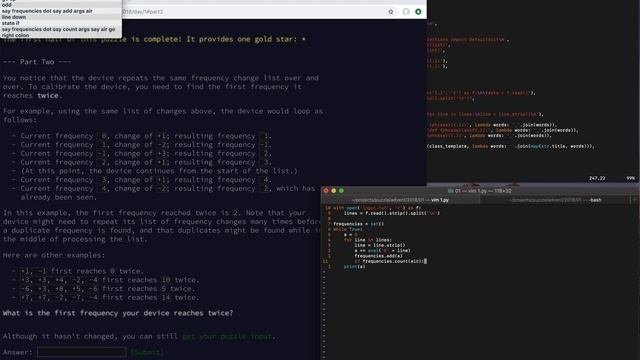Click bold word 'twice' in first paragraph
This screenshot has height=360, width=640.
point(49,96)
